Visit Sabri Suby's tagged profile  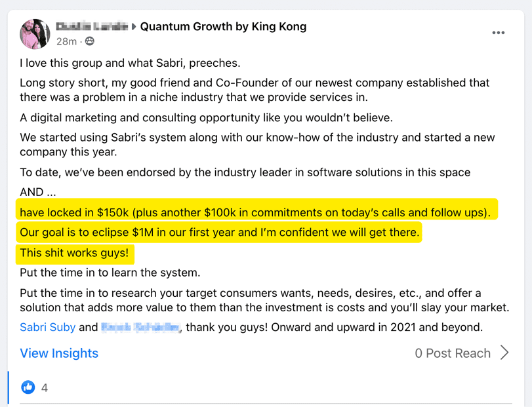pos(47,327)
